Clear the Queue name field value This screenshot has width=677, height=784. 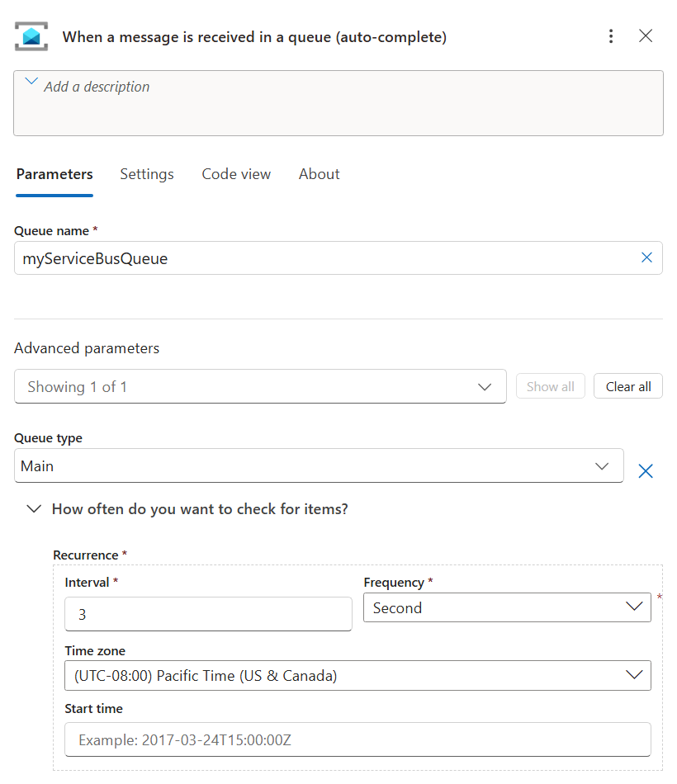click(x=647, y=257)
